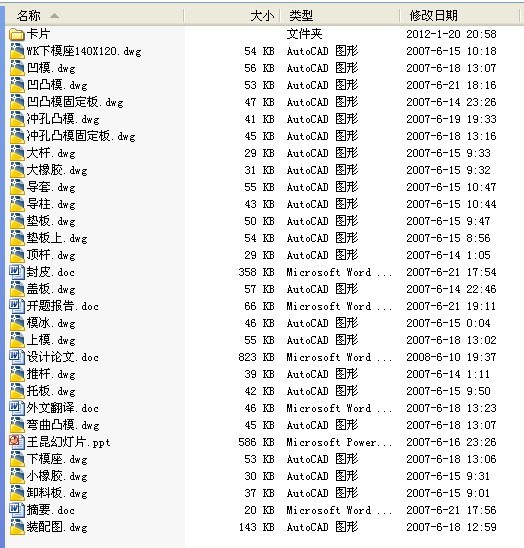Select the file name 小橡胶.dwg
524x548 pixels.
pyautogui.click(x=57, y=476)
